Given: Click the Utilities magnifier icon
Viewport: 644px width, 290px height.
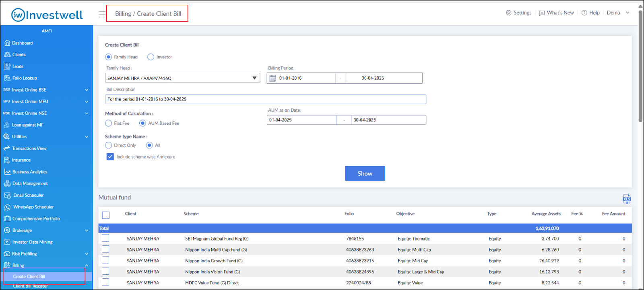Looking at the screenshot, I should (7, 137).
